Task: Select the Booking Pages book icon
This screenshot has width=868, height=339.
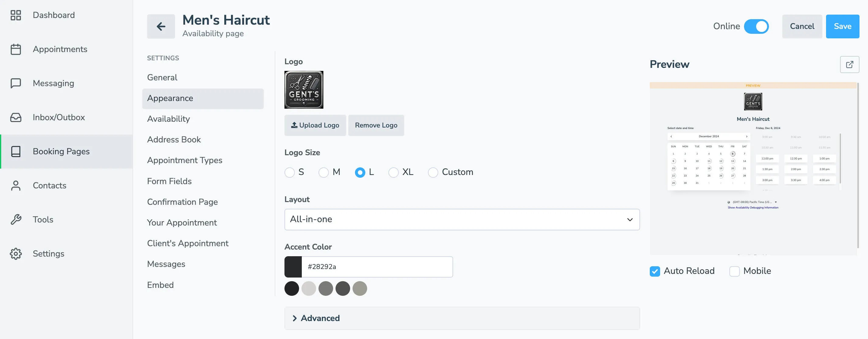Action: (x=15, y=152)
